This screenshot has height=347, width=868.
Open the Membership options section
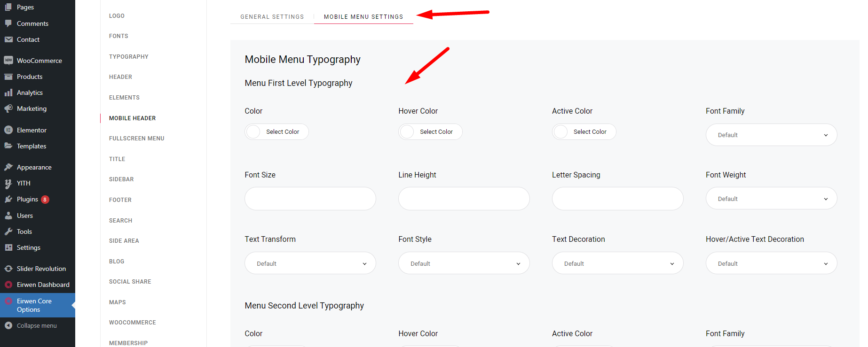(x=128, y=343)
